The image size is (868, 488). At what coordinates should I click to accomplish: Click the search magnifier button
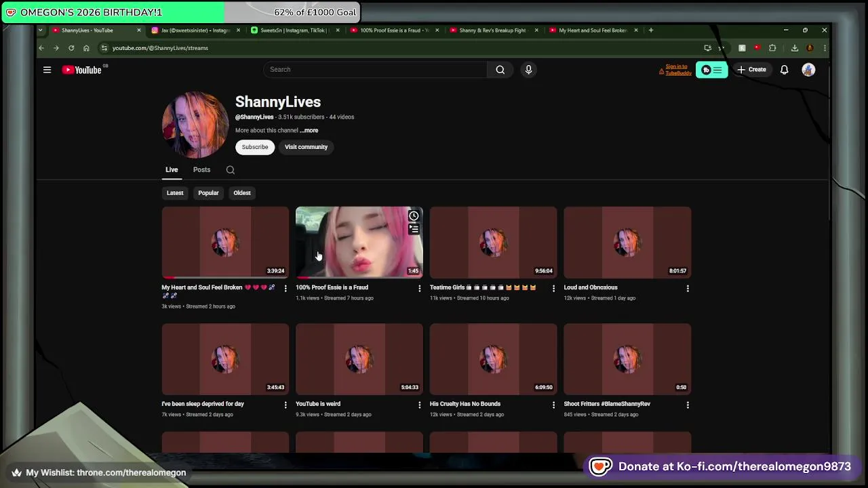tap(500, 70)
